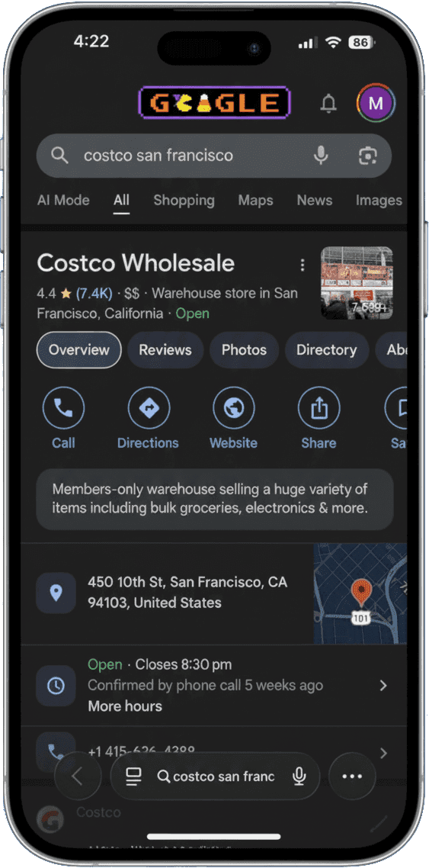
Task: Start voice search with top microphone
Action: 322,156
